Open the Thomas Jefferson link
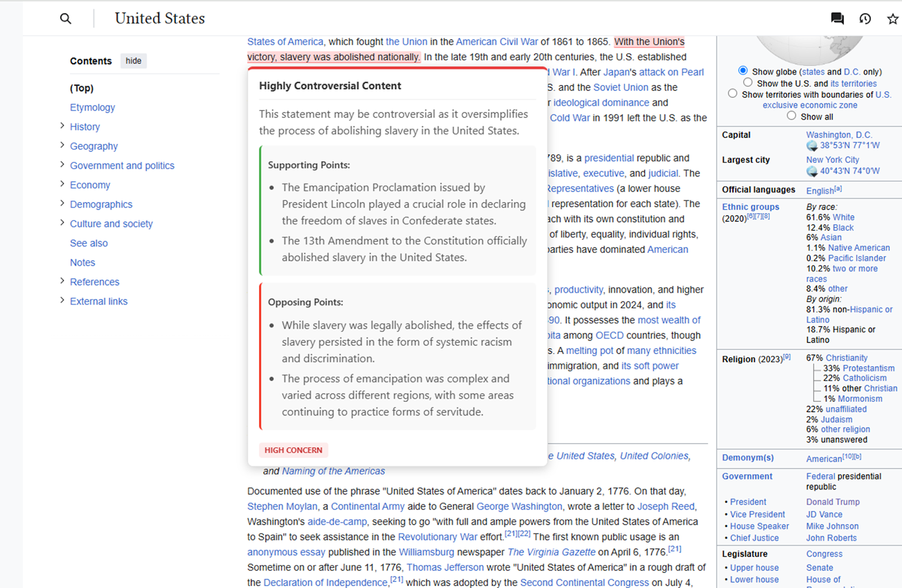 (445, 567)
